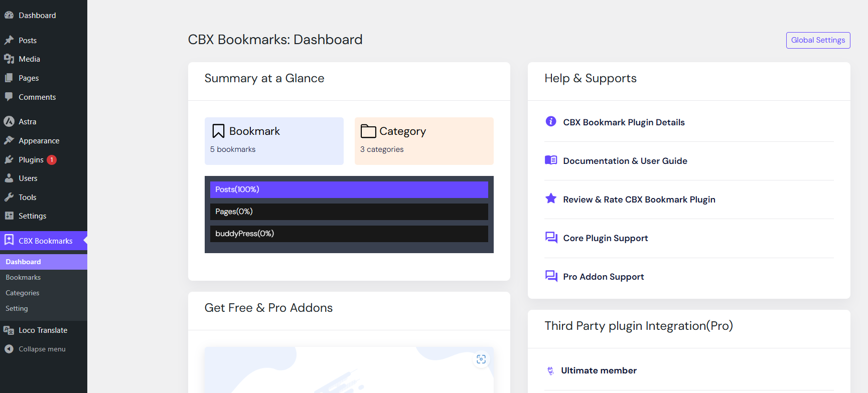Viewport: 868px width, 393px height.
Task: Click the plug icon beside Ultimate member
Action: tap(550, 370)
